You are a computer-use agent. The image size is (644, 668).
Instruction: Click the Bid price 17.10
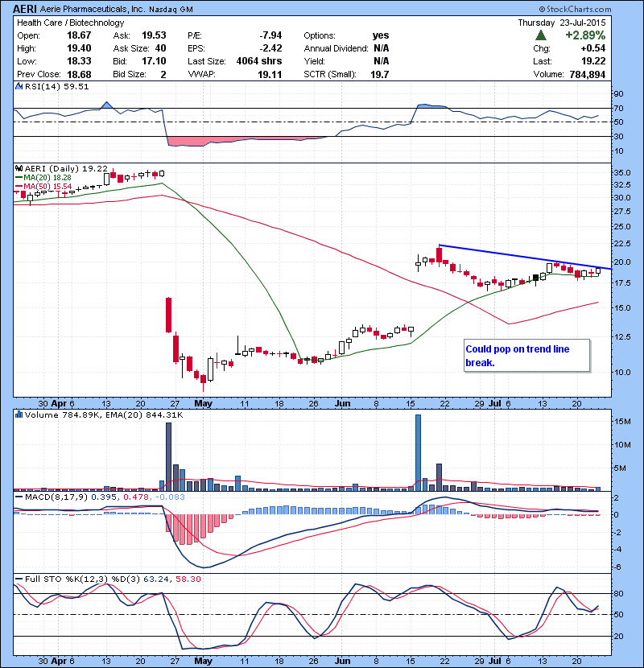154,61
